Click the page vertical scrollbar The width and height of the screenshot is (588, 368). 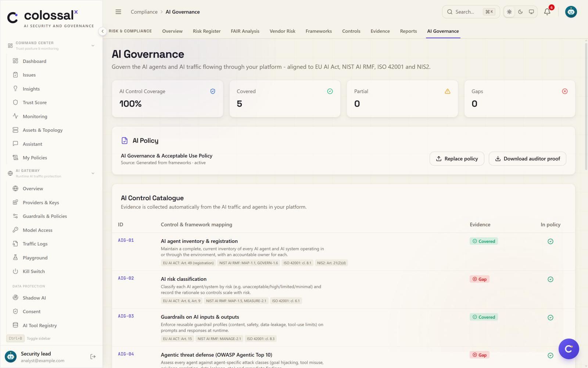coord(586,107)
